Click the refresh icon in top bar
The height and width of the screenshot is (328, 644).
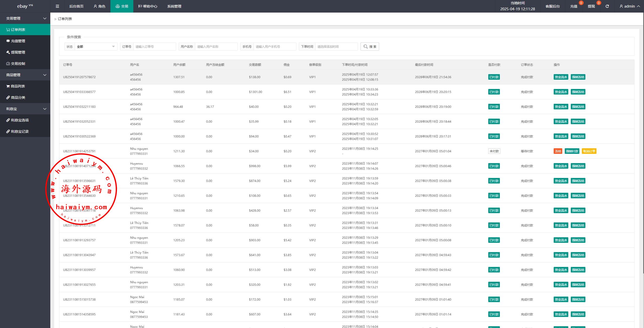(x=607, y=6)
